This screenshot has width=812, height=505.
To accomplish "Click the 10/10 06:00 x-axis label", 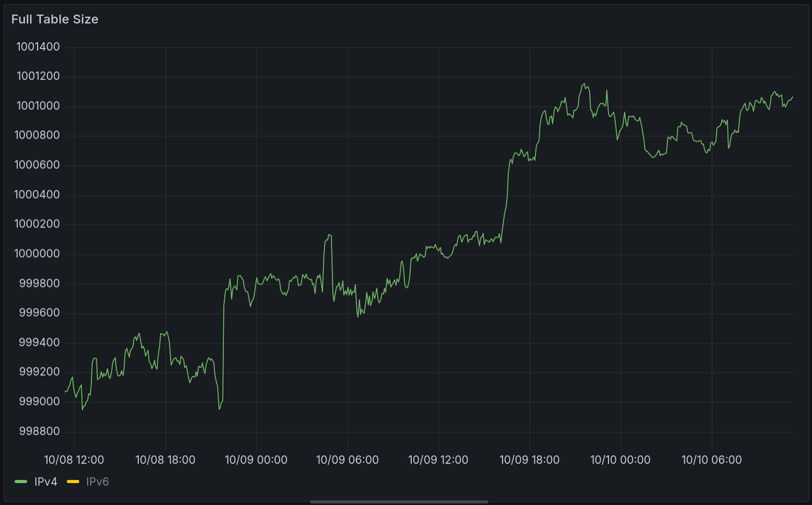I will pyautogui.click(x=711, y=460).
